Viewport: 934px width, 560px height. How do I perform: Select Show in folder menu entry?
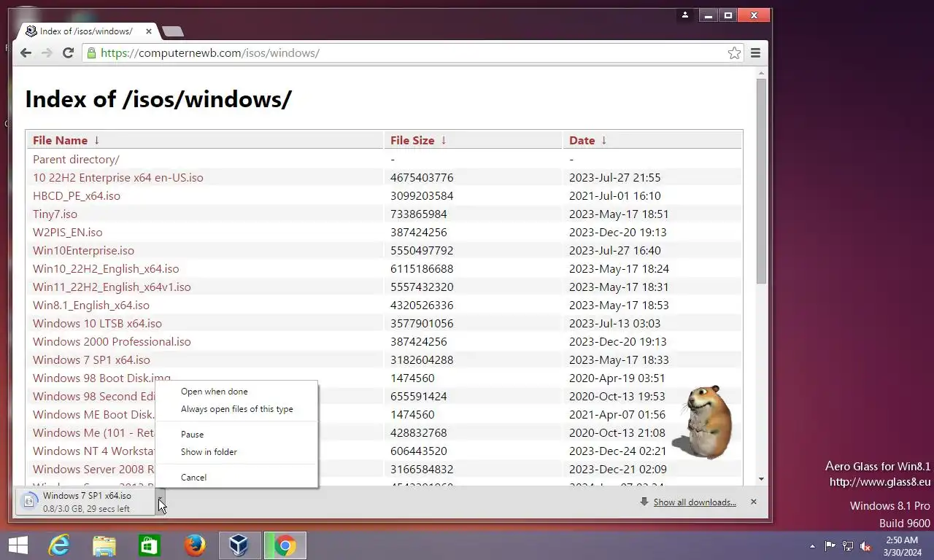(236, 451)
